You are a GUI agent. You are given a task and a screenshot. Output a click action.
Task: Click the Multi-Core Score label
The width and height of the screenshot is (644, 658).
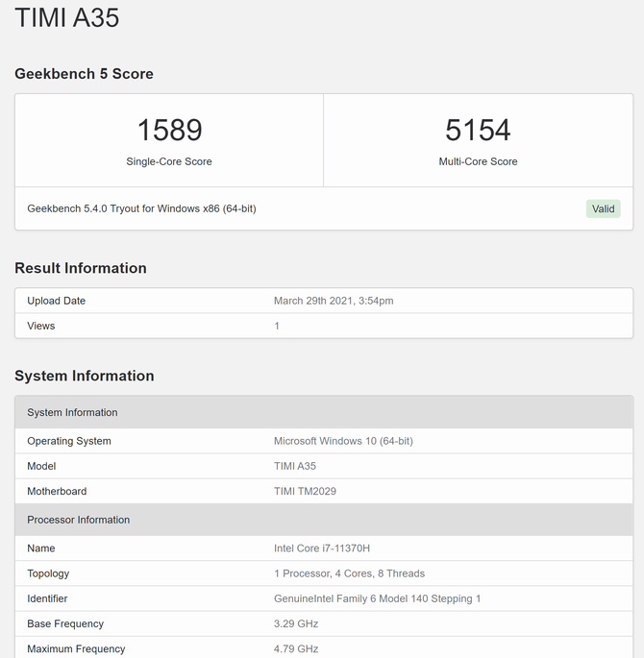(x=478, y=161)
